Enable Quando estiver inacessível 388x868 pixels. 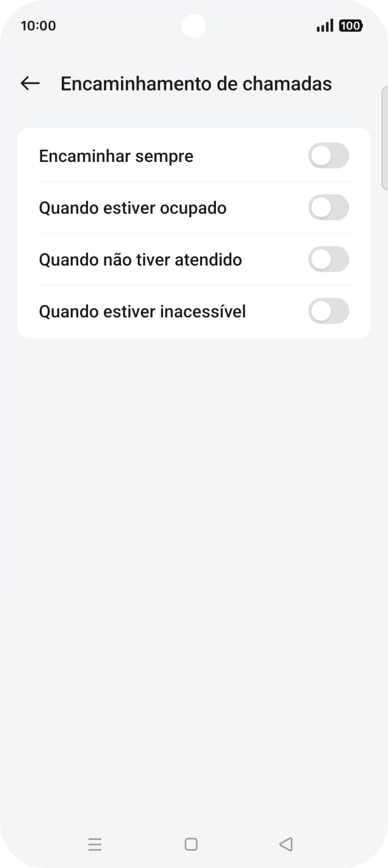click(x=329, y=311)
